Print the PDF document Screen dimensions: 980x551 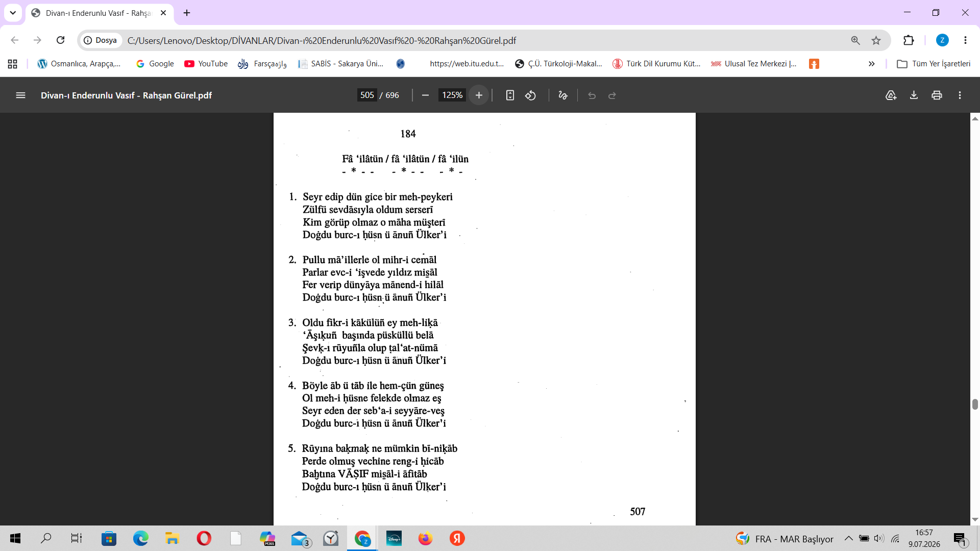[x=937, y=95]
